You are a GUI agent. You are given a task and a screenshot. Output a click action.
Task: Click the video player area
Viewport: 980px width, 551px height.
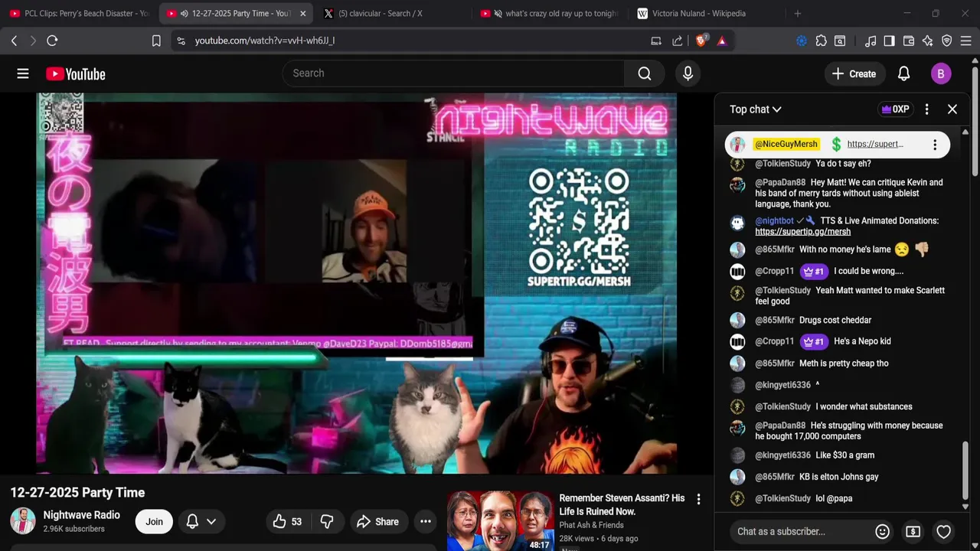click(356, 283)
